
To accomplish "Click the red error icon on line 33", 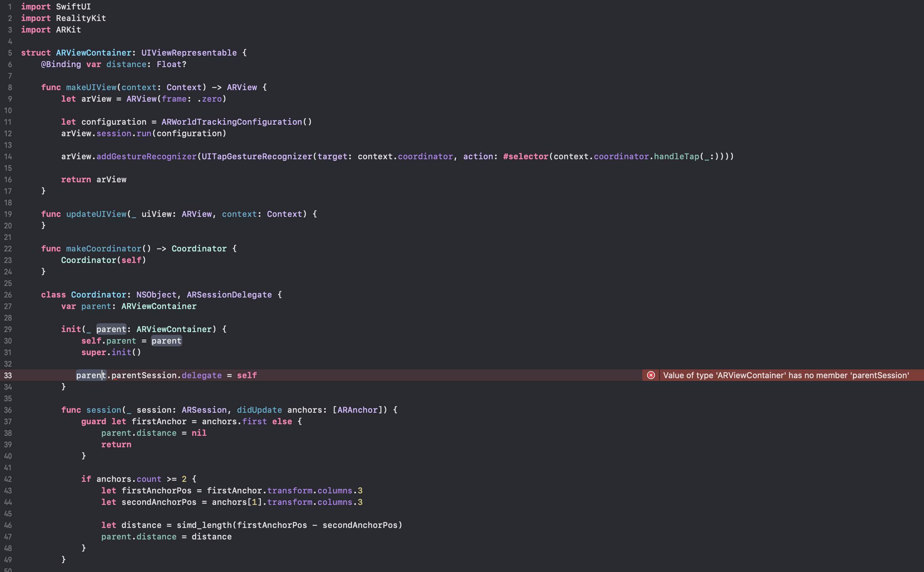I will (x=651, y=375).
